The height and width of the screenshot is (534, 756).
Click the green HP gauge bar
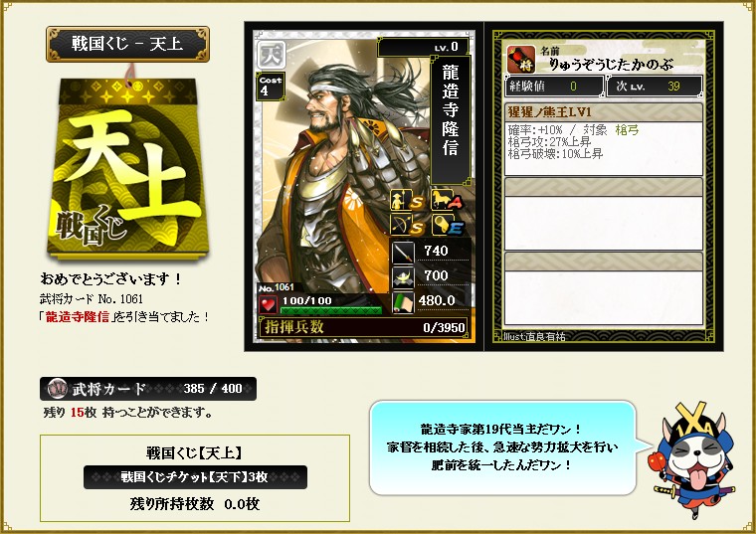(331, 310)
